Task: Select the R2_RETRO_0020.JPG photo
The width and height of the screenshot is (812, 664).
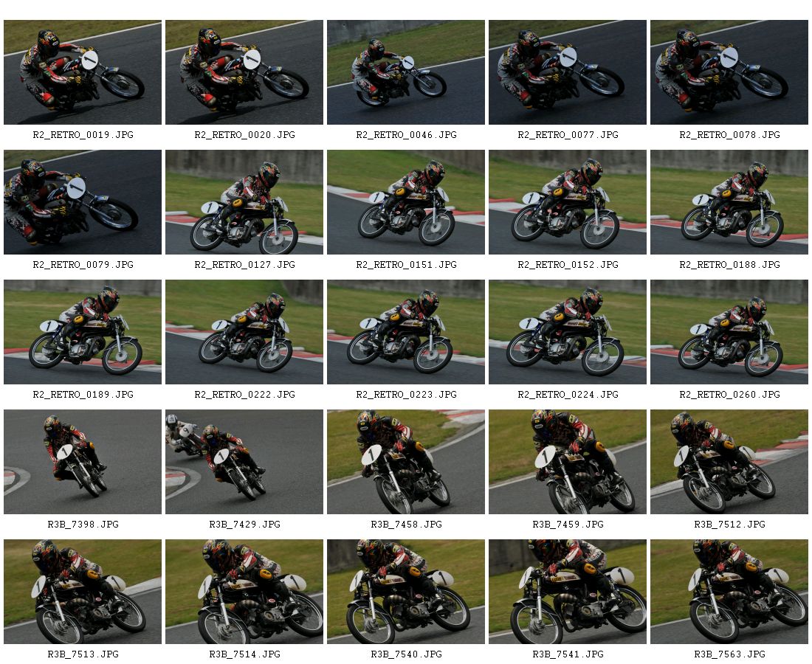Action: (244, 72)
